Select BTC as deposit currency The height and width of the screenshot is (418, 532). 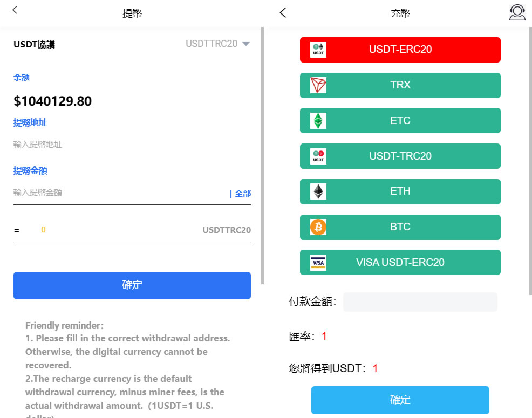pos(400,227)
